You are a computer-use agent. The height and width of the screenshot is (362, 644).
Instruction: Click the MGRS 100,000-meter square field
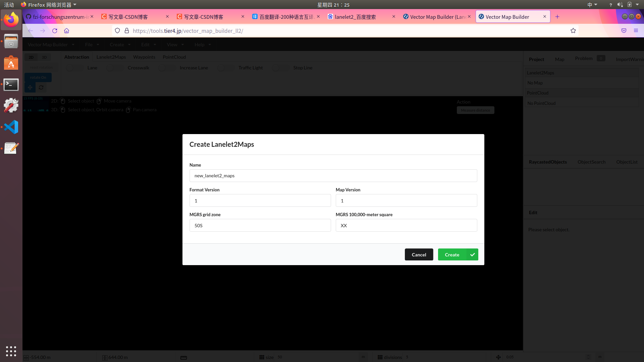click(406, 225)
